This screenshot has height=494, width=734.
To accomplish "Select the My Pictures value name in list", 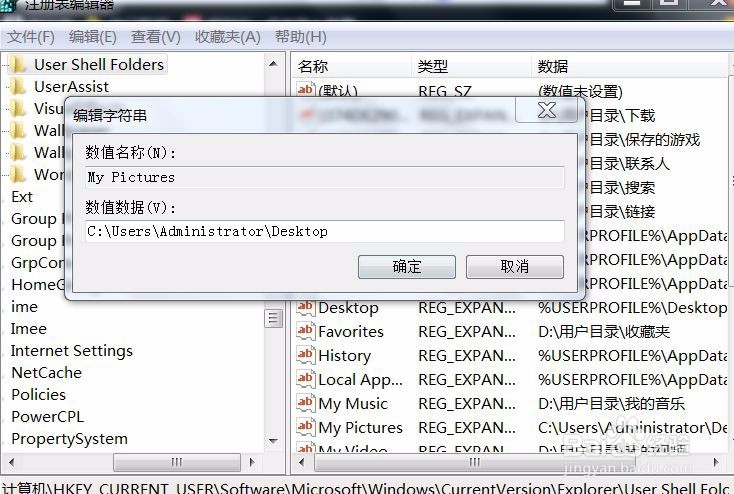I will [360, 428].
